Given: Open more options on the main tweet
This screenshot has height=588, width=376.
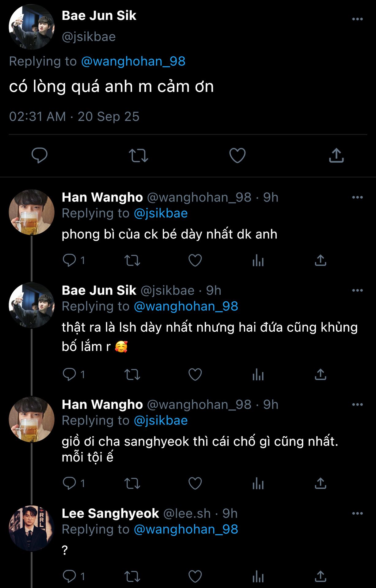Looking at the screenshot, I should click(x=357, y=19).
